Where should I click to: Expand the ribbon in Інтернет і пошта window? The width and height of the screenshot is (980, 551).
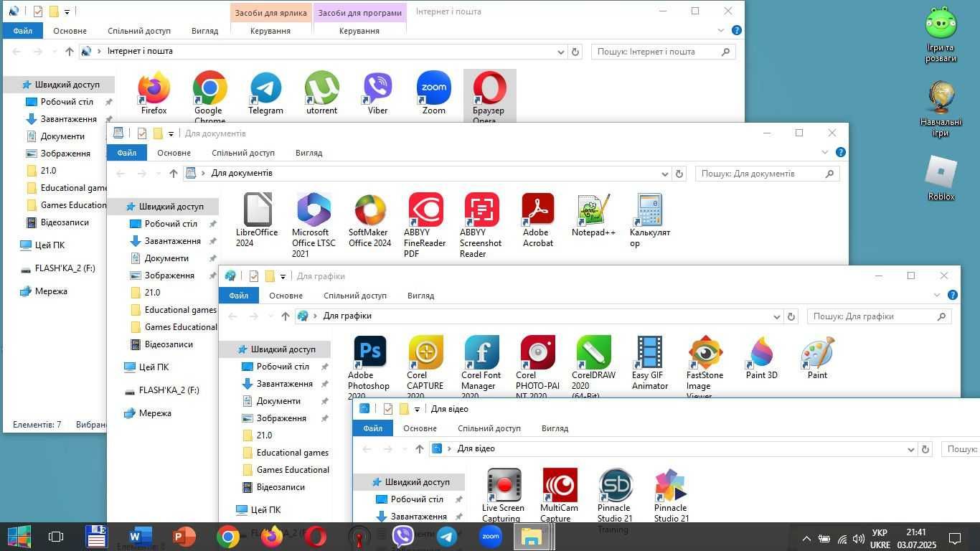click(722, 30)
